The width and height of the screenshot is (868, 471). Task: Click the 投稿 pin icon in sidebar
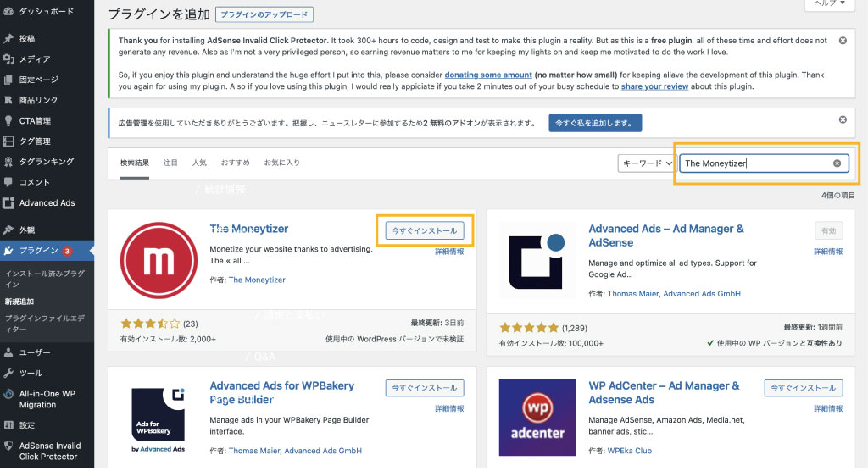tap(8, 38)
